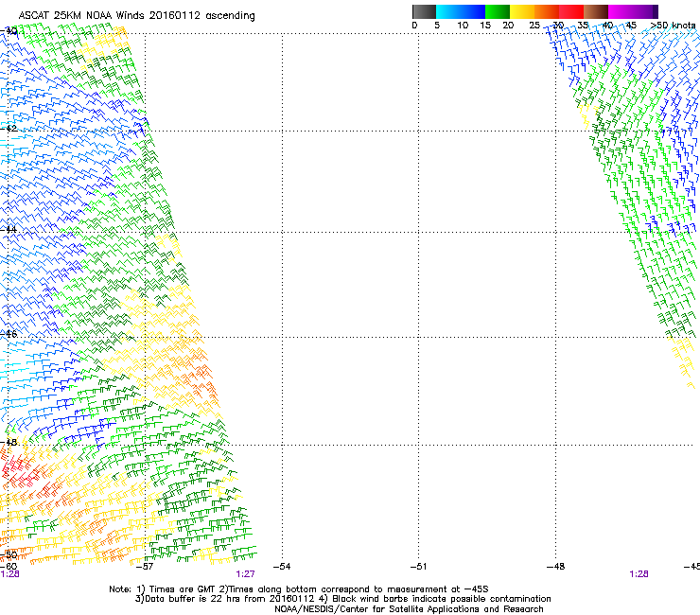The image size is (700, 615).
Task: Select the '10' legend scale label
Action: coord(463,26)
